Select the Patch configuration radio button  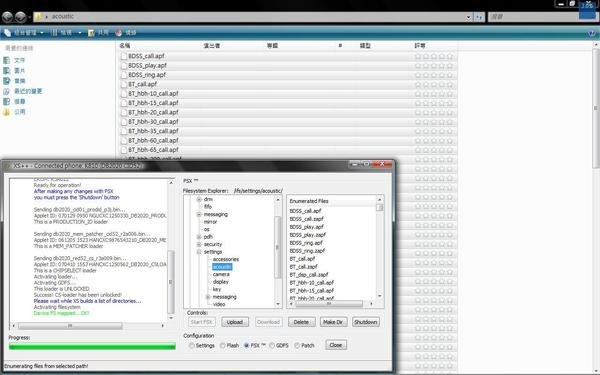coord(297,346)
